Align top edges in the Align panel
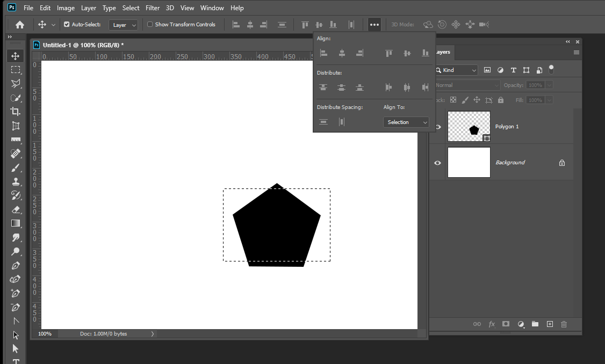The image size is (605, 364). [x=388, y=53]
